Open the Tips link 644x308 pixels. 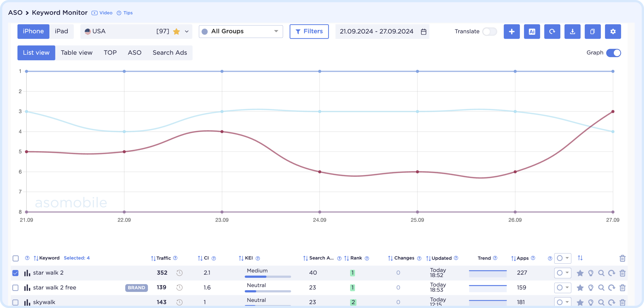125,13
